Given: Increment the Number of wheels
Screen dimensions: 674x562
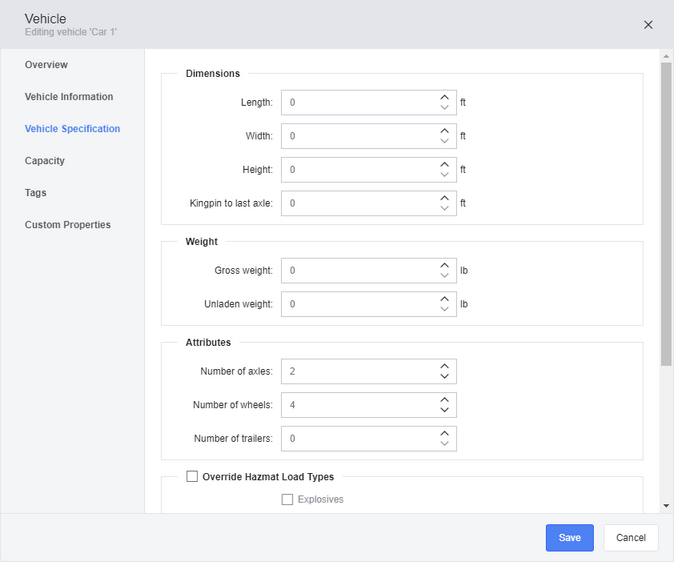Looking at the screenshot, I should [x=444, y=400].
